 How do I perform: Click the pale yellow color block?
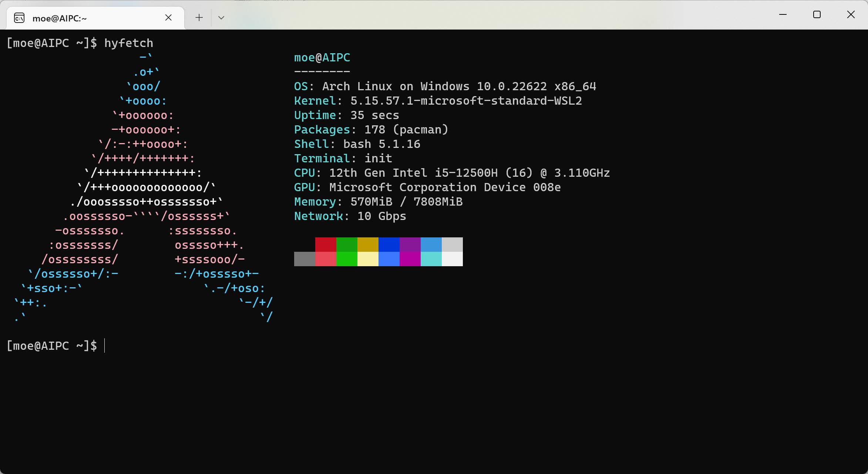pos(368,259)
